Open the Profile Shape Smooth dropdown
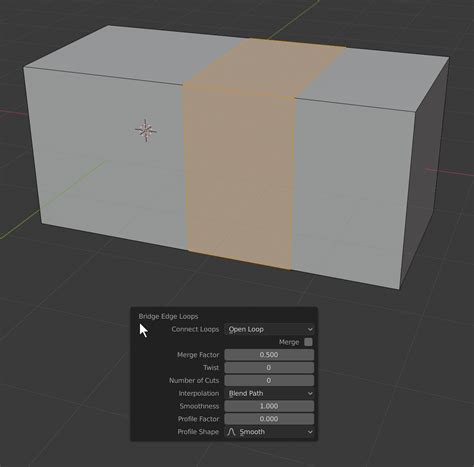The height and width of the screenshot is (467, 474). click(x=269, y=432)
